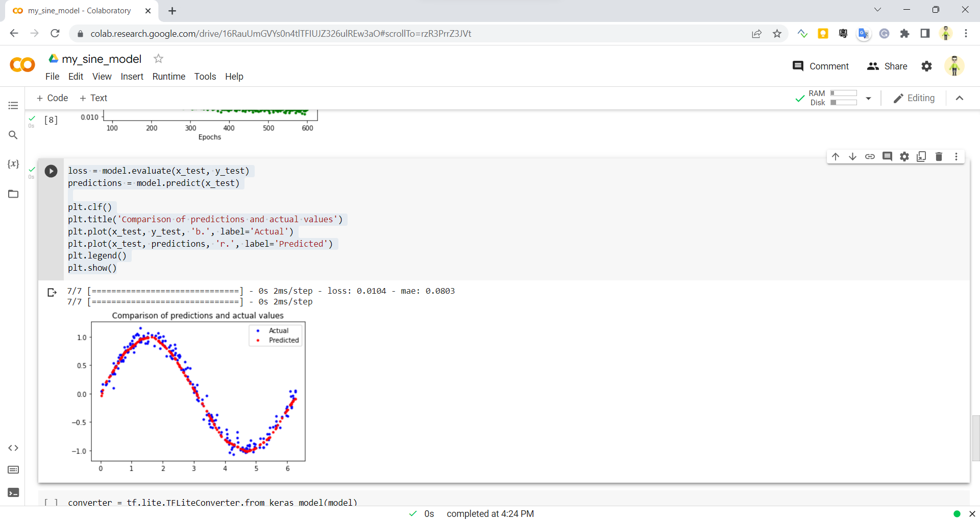Click the loss: 0.0104 output text
This screenshot has width=980, height=521.
357,291
